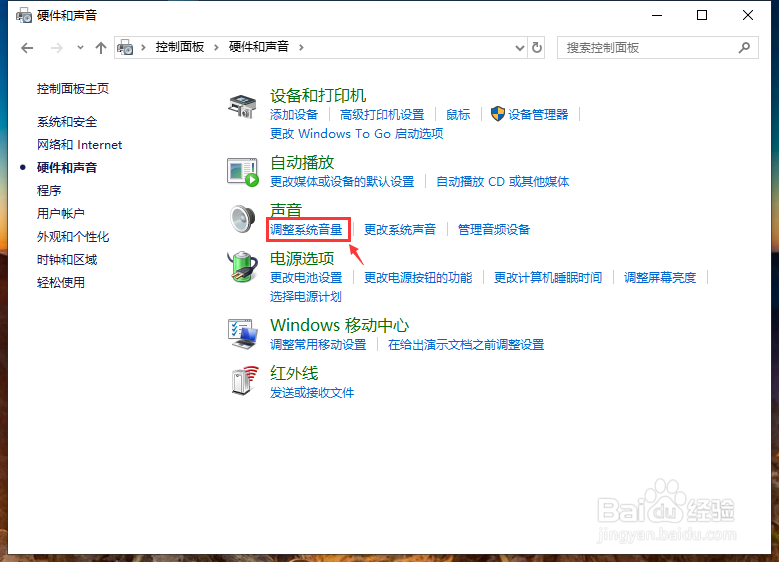
Task: Open 设备管理器 link
Action: (x=538, y=115)
